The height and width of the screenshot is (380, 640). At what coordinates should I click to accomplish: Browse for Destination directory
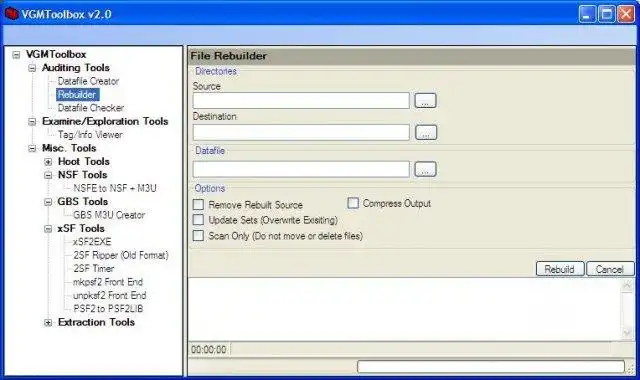pos(426,132)
